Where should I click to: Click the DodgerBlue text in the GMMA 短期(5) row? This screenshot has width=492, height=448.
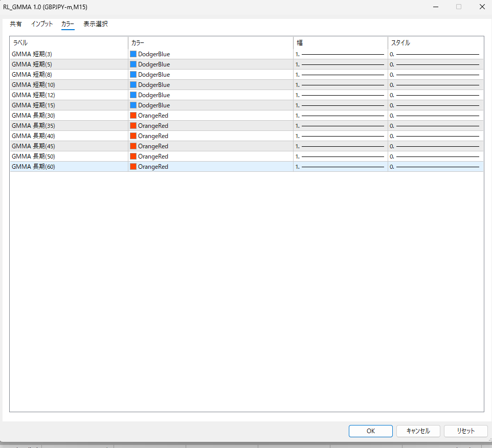154,64
